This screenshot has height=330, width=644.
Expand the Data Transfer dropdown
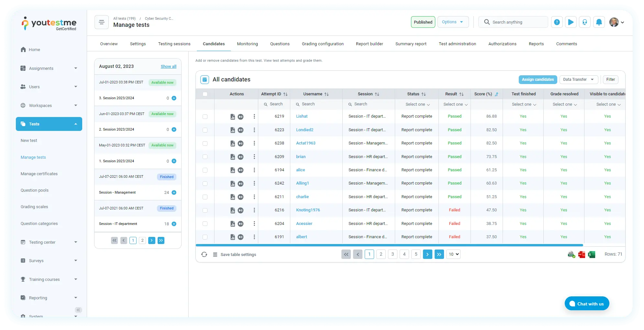579,80
